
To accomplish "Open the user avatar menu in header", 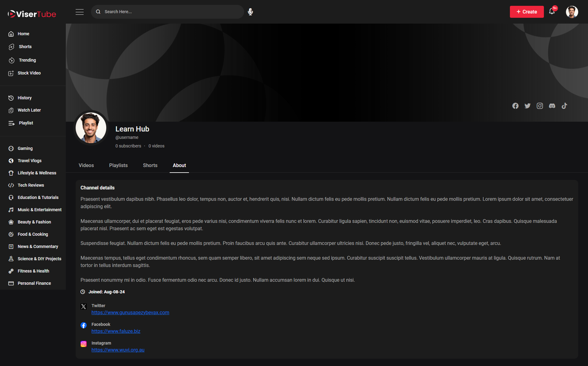I will point(571,12).
